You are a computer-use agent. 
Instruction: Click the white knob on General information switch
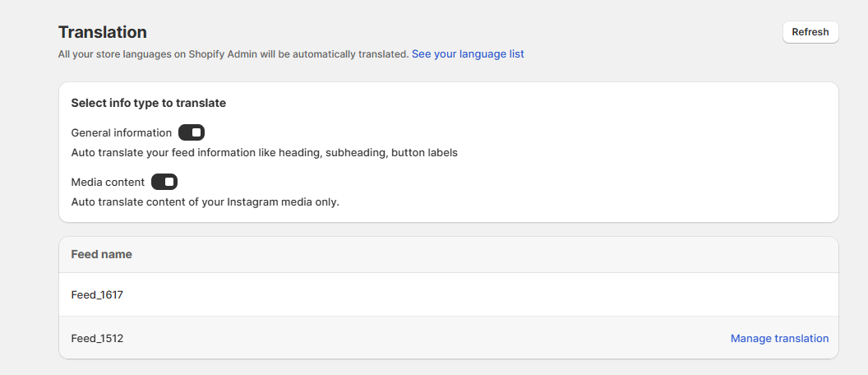click(196, 133)
